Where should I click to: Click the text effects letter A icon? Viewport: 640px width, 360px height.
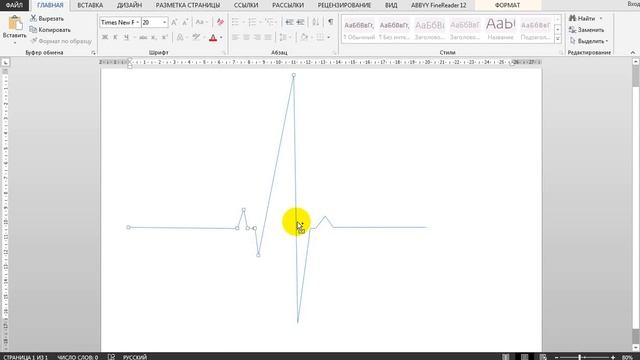coord(180,38)
